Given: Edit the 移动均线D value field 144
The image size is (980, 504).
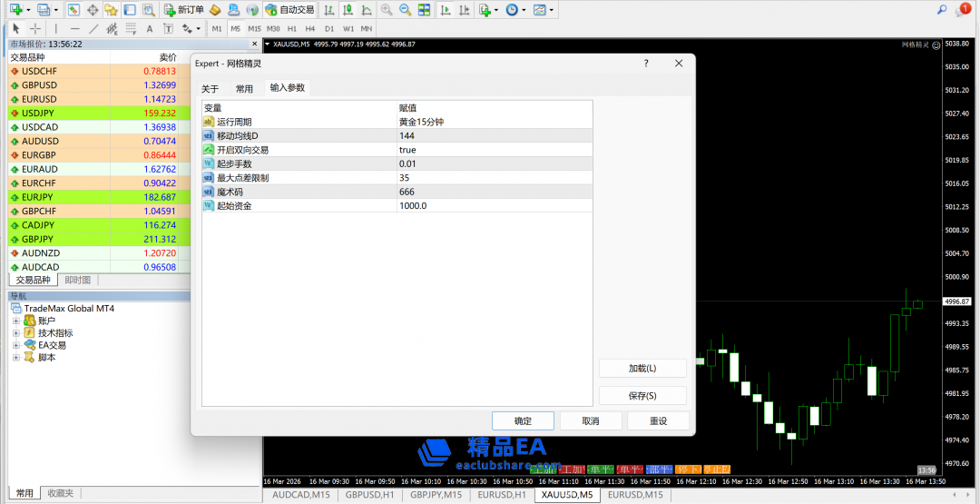Looking at the screenshot, I should point(495,136).
